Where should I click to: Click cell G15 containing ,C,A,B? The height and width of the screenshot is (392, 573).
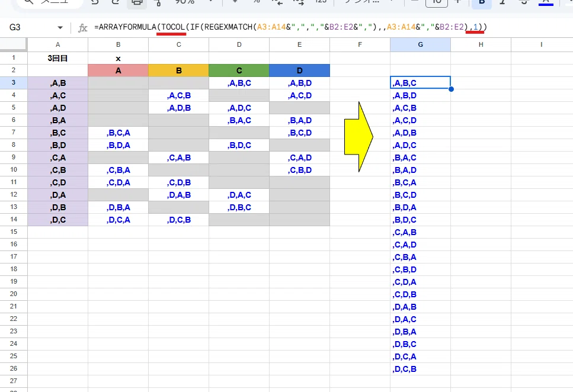[x=420, y=232]
